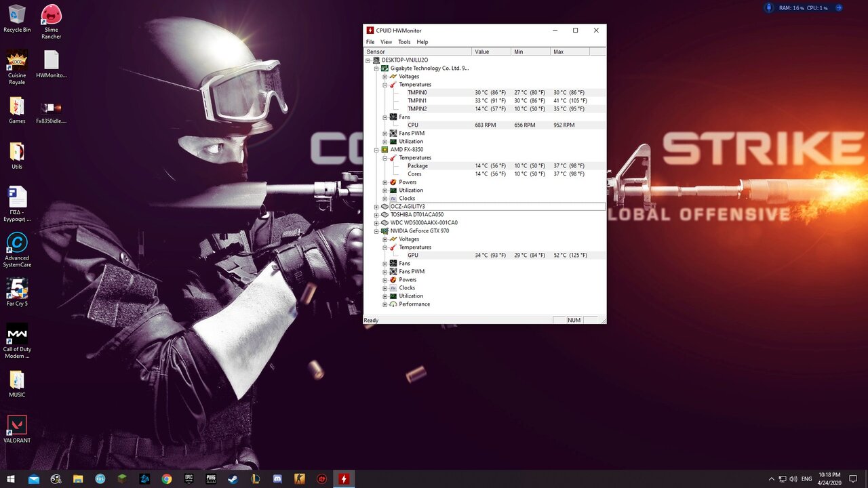The image size is (868, 488).
Task: Click the NUM indicator in status bar
Action: click(574, 320)
